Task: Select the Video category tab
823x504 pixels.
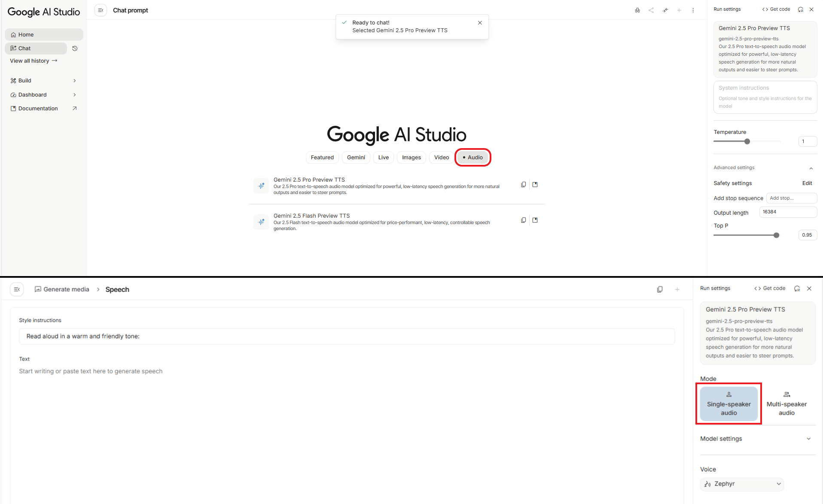Action: 441,157
